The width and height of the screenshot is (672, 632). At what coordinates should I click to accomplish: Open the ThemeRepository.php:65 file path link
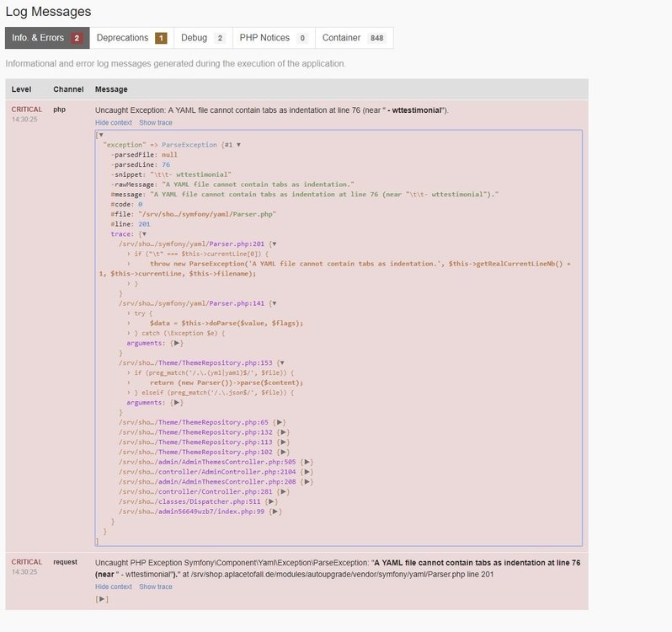click(x=194, y=422)
